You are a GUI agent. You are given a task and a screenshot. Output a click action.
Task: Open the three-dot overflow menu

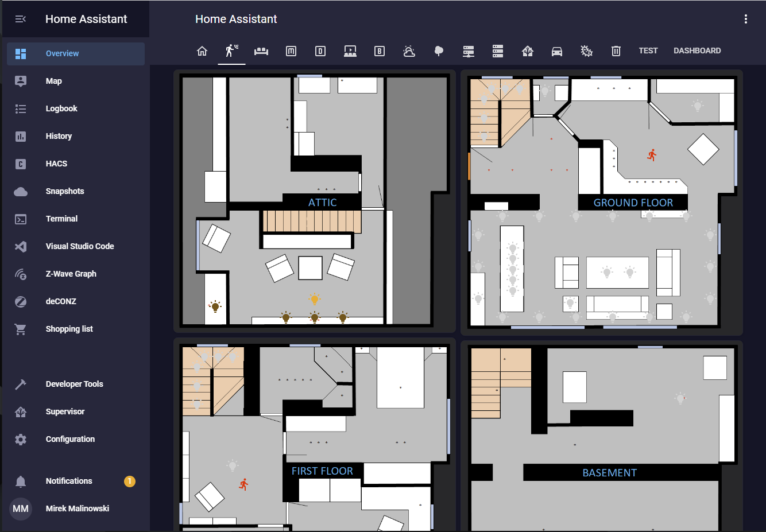pos(746,19)
